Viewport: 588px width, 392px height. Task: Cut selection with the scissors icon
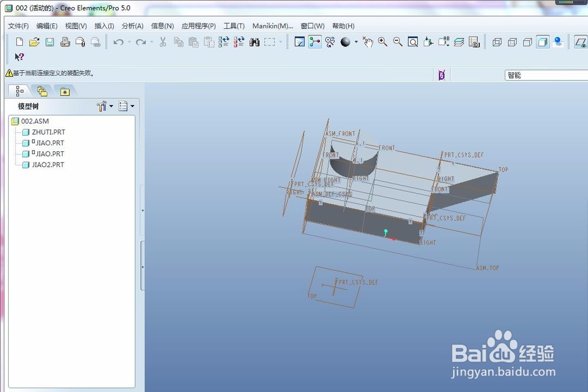click(x=163, y=42)
